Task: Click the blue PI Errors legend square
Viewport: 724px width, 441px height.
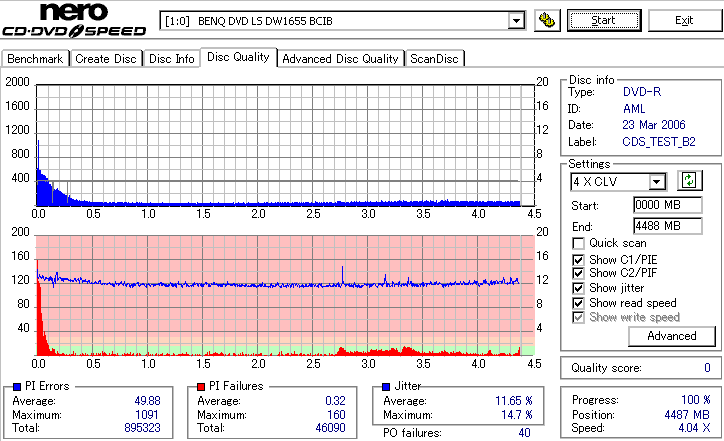Action: (x=17, y=387)
